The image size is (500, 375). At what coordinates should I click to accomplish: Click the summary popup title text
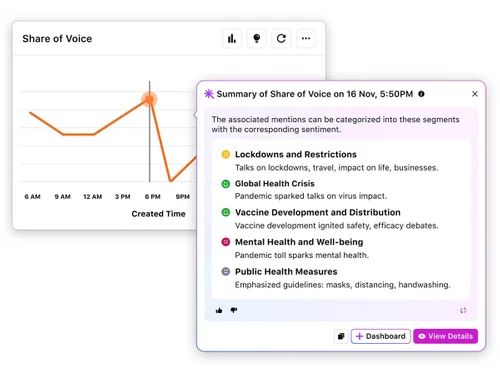click(x=315, y=94)
